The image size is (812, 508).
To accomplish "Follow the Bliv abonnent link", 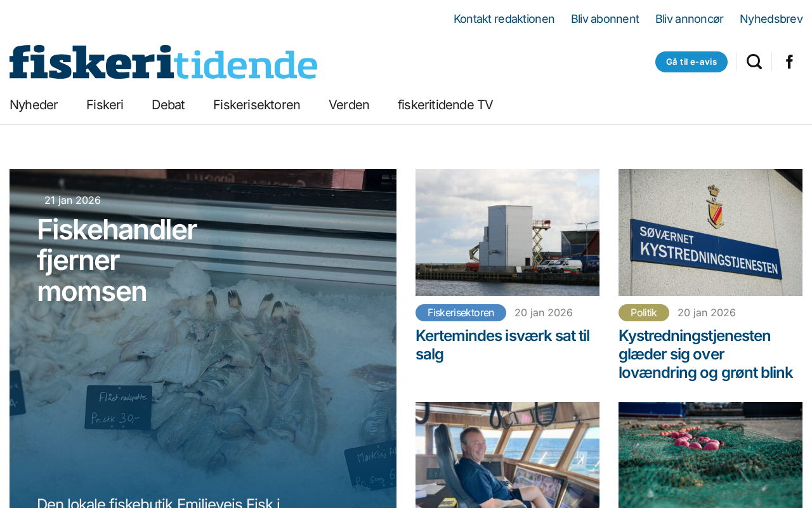I will pyautogui.click(x=605, y=19).
